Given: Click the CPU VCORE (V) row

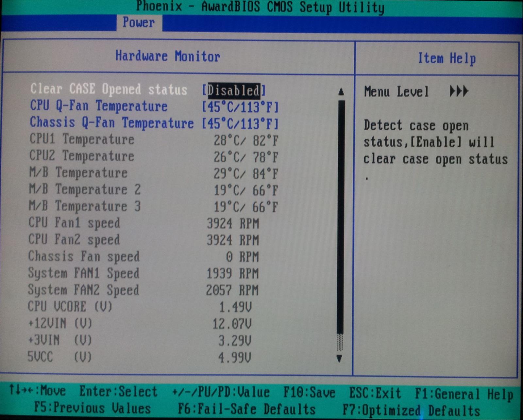Looking at the screenshot, I should tap(140, 307).
